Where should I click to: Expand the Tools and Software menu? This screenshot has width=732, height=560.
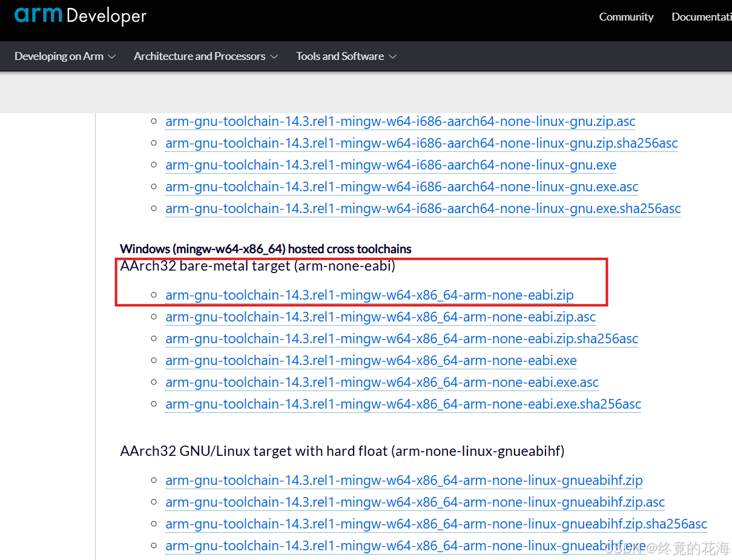346,56
